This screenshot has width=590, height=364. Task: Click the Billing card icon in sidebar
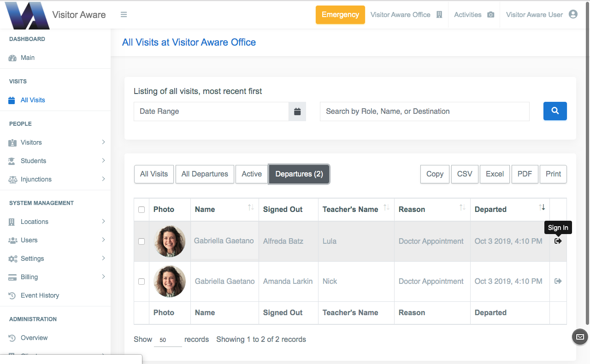click(12, 277)
